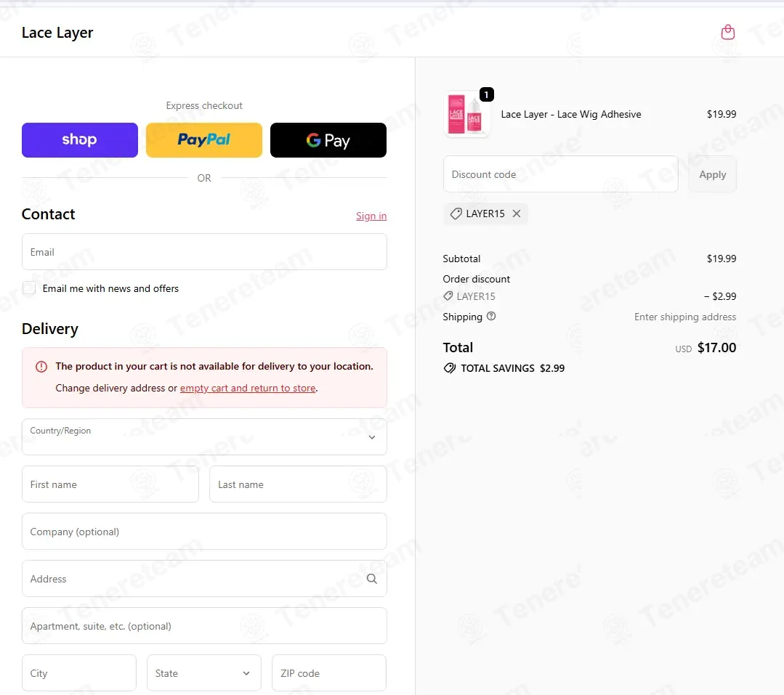Expand the State dropdown
This screenshot has height=695, width=784.
click(204, 673)
